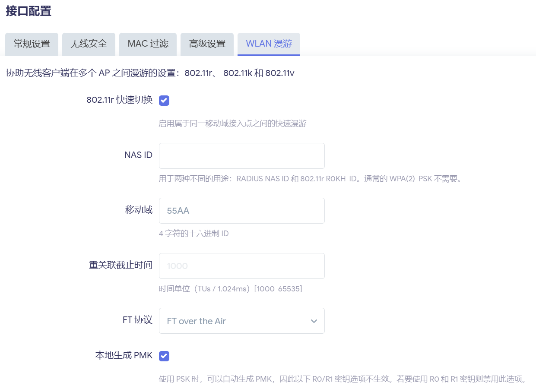This screenshot has height=392, width=536.
Task: Click into the NAS ID input field
Action: tap(241, 156)
